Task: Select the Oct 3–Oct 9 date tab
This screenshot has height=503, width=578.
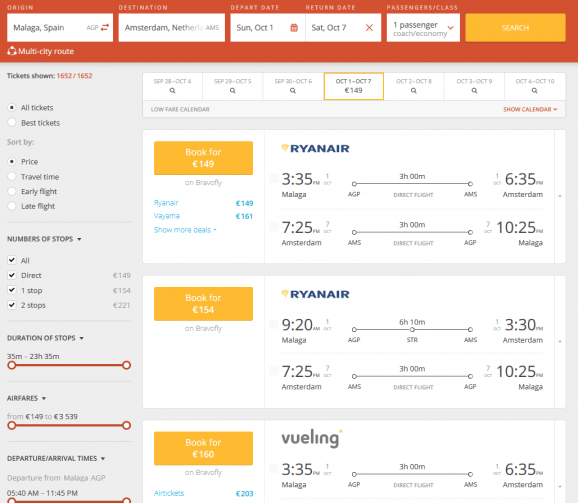Action: (x=474, y=86)
